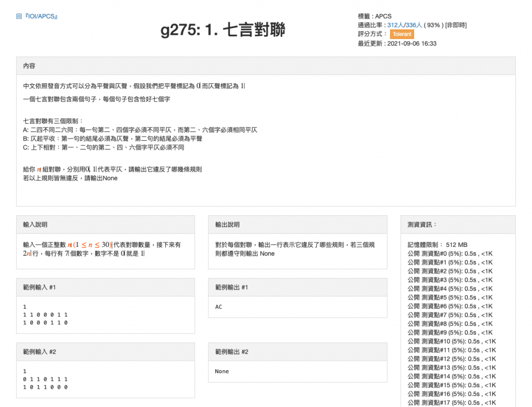Viewport: 532px width, 407px height.
Task: Click the 範例輸入 #1 header
Action: coord(105,287)
